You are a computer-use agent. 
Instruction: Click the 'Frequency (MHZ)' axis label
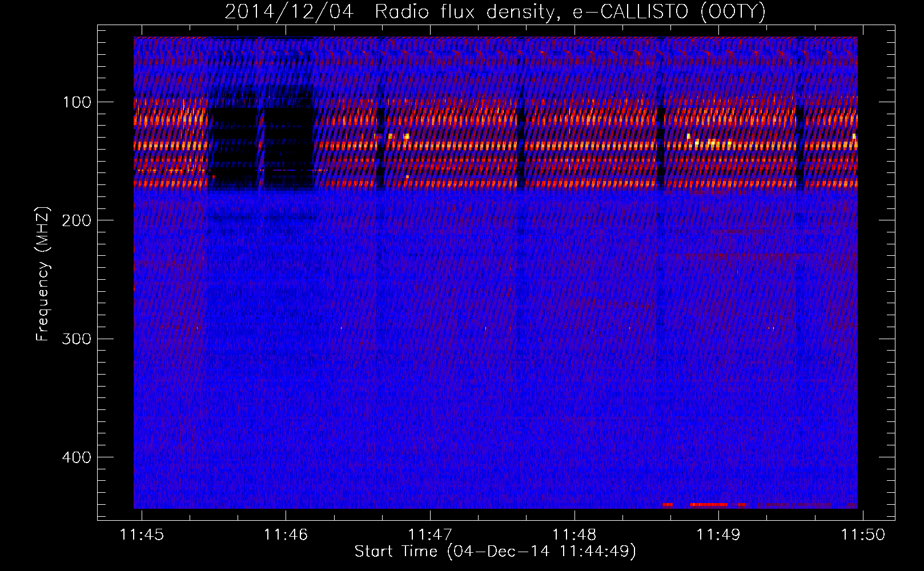[x=43, y=274]
